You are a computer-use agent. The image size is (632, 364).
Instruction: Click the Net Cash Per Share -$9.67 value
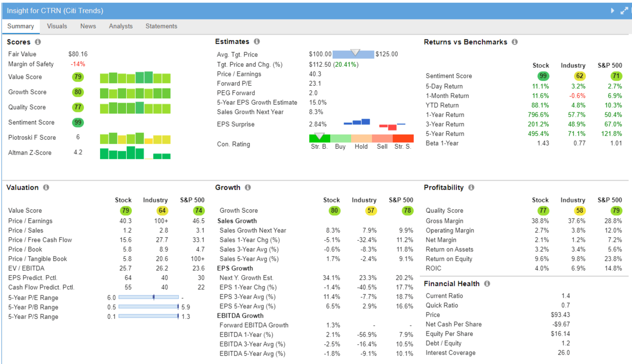coord(560,324)
